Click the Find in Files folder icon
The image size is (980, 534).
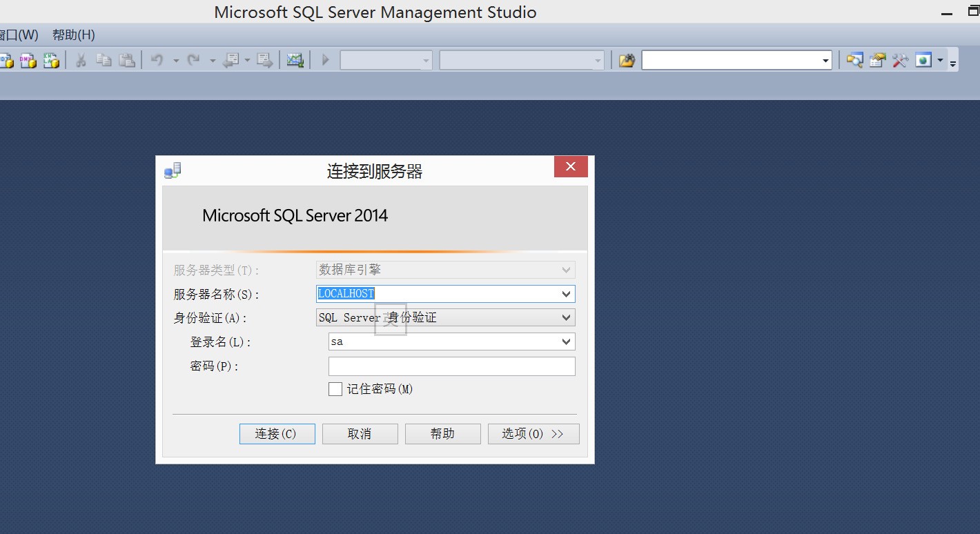point(627,61)
